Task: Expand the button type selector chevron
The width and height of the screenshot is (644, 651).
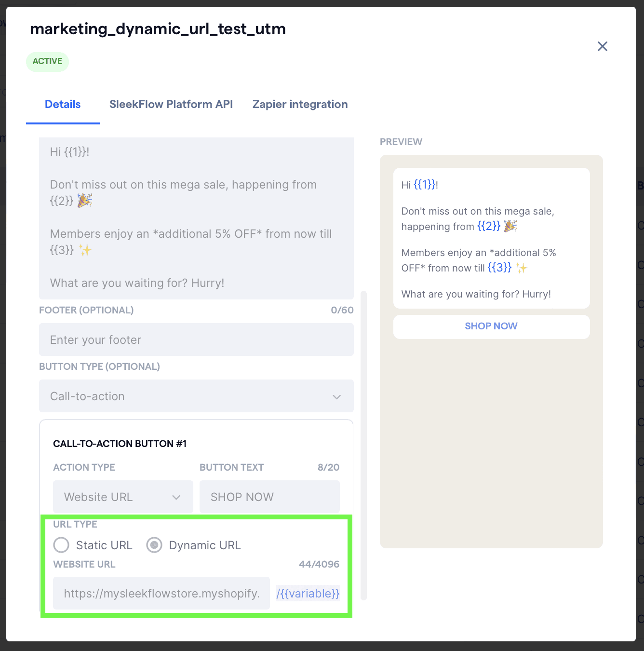Action: tap(336, 397)
